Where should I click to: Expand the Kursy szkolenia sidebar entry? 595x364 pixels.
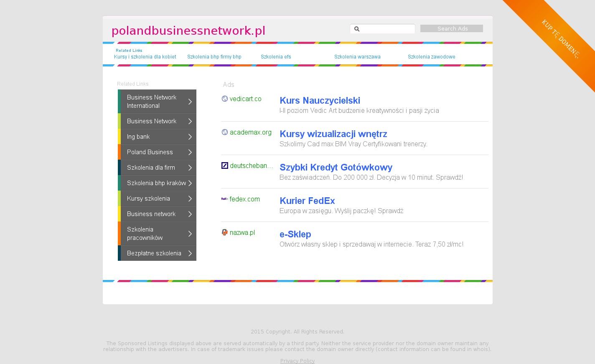pos(190,199)
